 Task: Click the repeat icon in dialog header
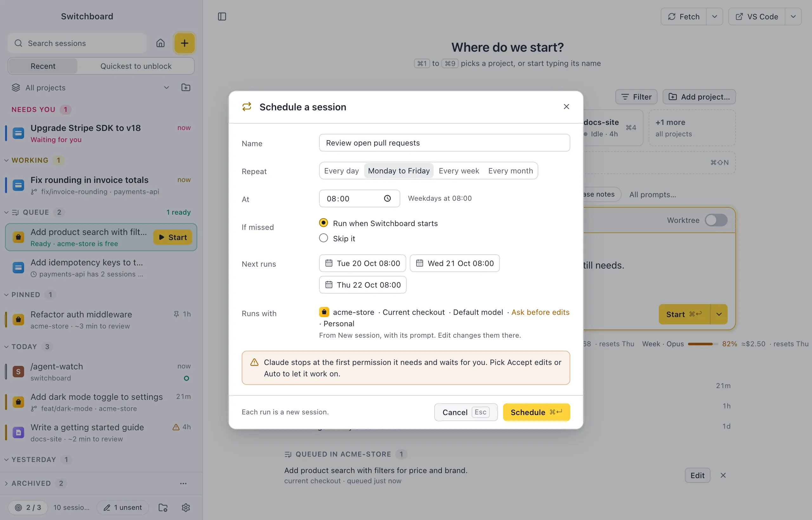click(x=246, y=107)
